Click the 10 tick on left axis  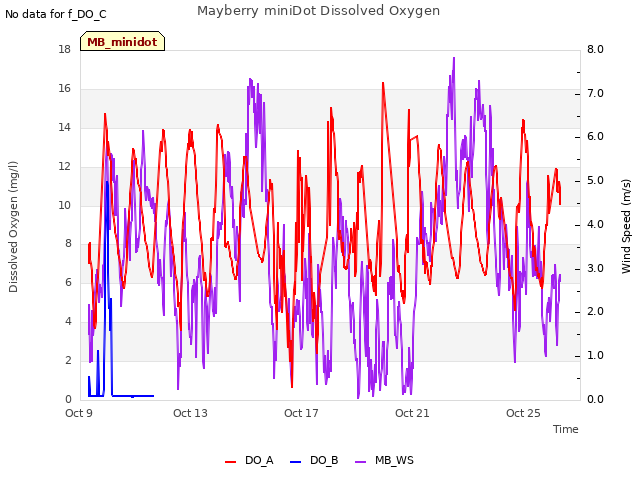click(64, 205)
